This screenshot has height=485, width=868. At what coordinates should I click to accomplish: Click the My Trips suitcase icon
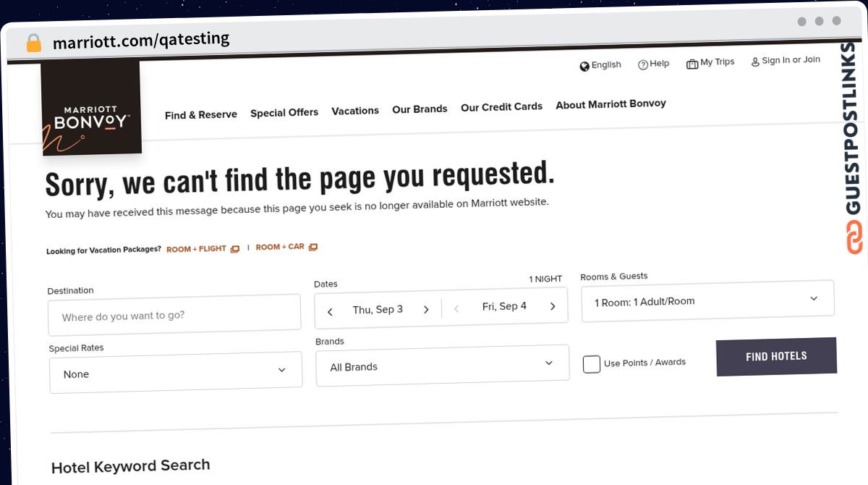pyautogui.click(x=692, y=64)
